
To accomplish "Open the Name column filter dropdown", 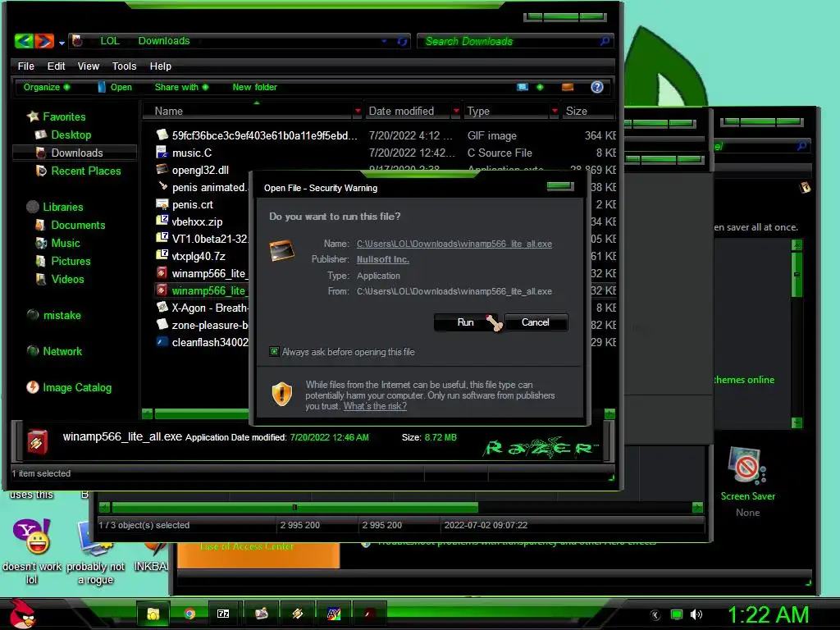I will pos(358,111).
